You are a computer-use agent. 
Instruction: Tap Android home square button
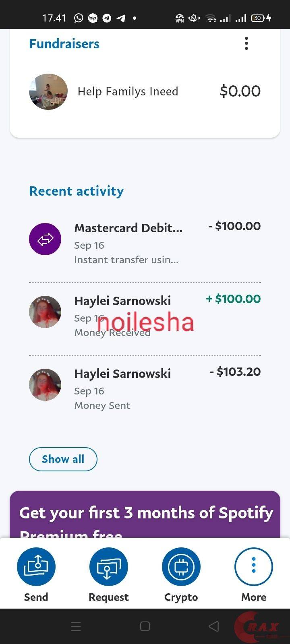(145, 626)
